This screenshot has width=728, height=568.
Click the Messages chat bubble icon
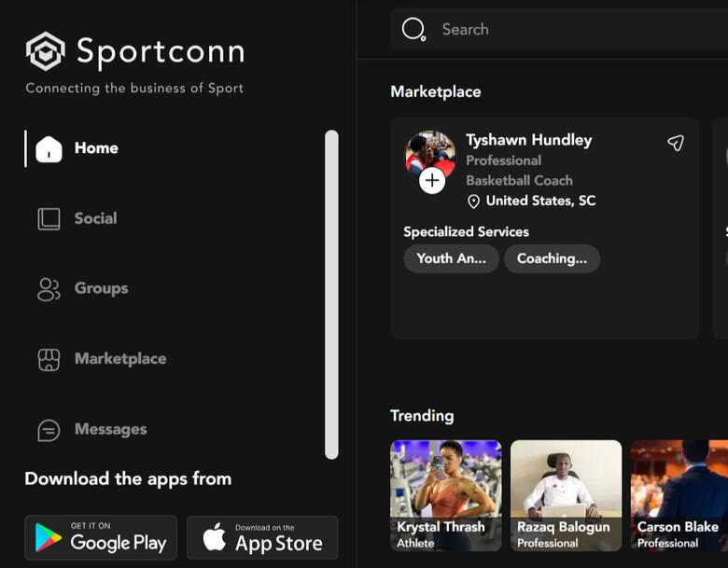coord(49,430)
